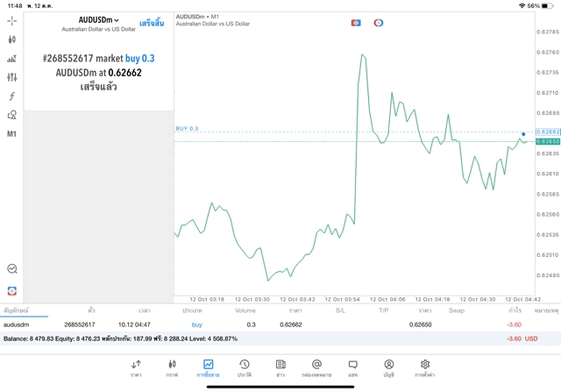
Task: Sort by the Swap column header
Action: pyautogui.click(x=457, y=310)
